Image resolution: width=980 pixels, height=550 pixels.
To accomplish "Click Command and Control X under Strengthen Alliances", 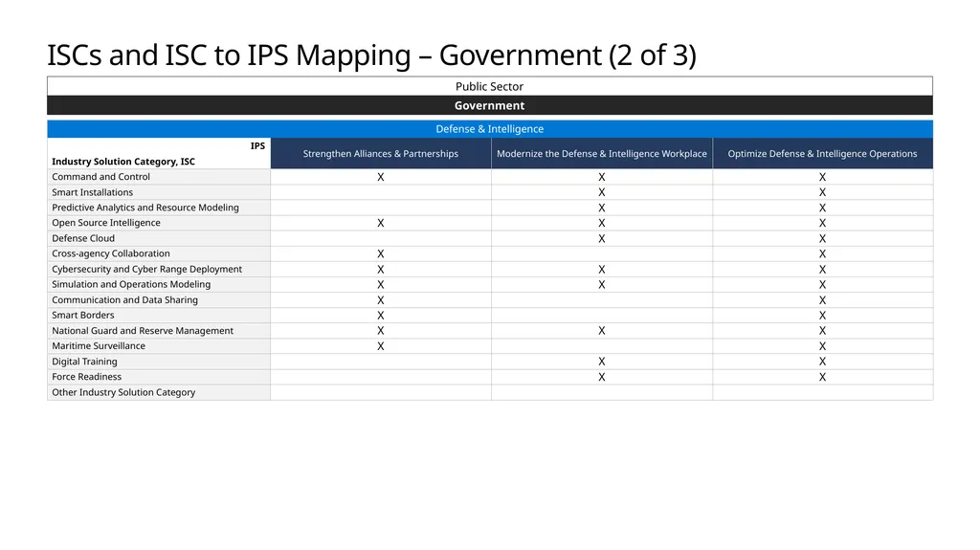I will (x=381, y=177).
